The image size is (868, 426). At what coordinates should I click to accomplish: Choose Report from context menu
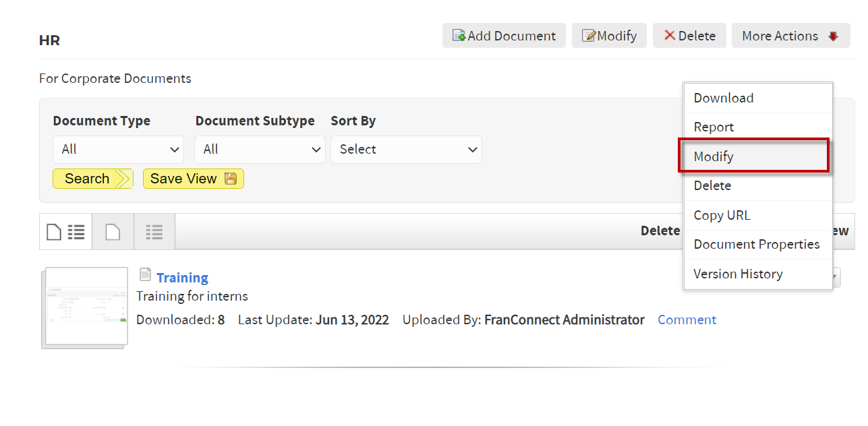758,127
